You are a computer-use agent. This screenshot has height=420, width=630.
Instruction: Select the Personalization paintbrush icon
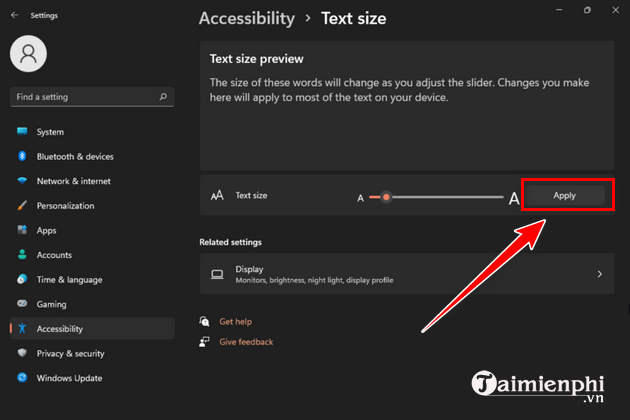(21, 206)
